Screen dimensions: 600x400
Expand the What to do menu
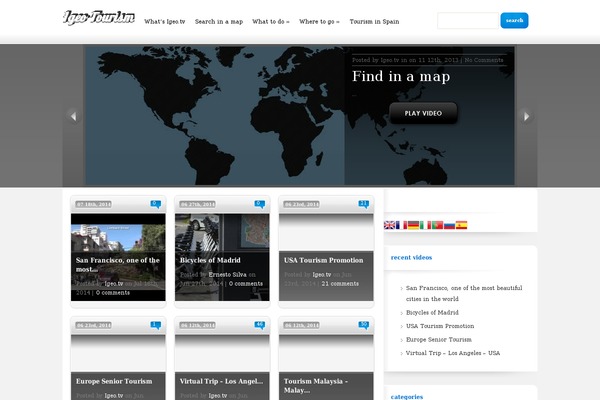pyautogui.click(x=271, y=21)
